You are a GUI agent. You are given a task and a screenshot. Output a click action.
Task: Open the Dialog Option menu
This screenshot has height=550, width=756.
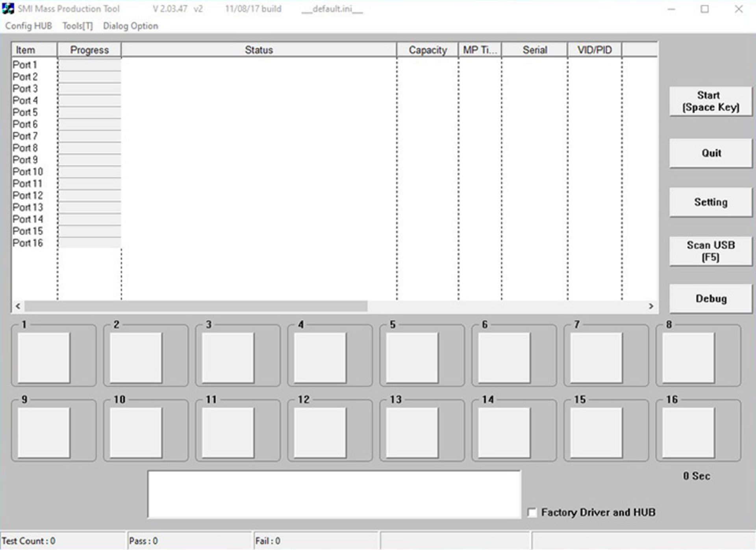[x=130, y=26]
